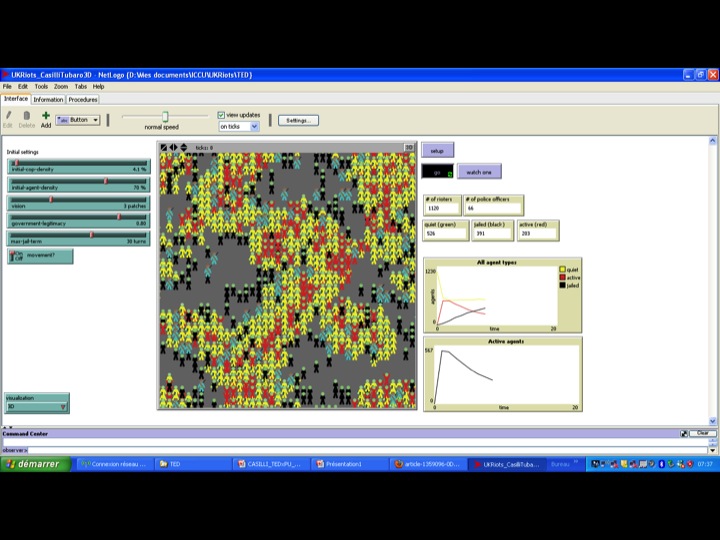
Task: Click the NetLogo red arrow title icon
Action: click(6, 74)
